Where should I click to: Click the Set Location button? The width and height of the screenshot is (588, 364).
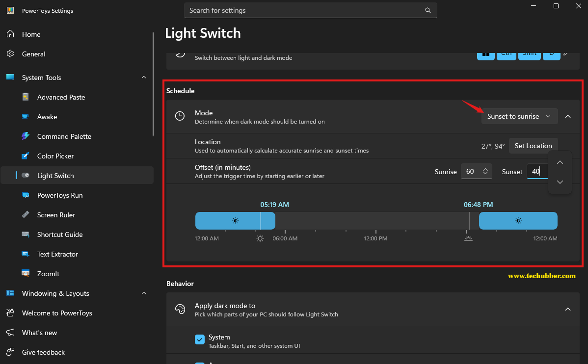(x=533, y=146)
